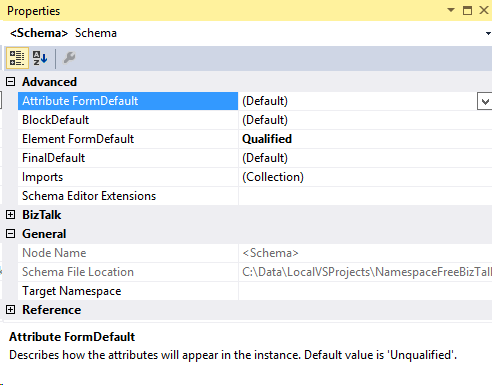Screen dimensions: 492x385
Task: Close the Properties panel
Action: [x=484, y=10]
